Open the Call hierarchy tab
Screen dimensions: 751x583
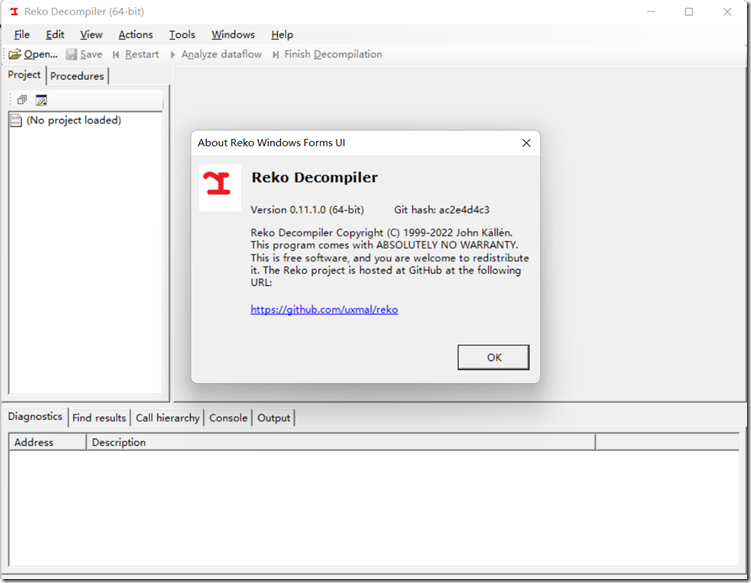tap(167, 418)
